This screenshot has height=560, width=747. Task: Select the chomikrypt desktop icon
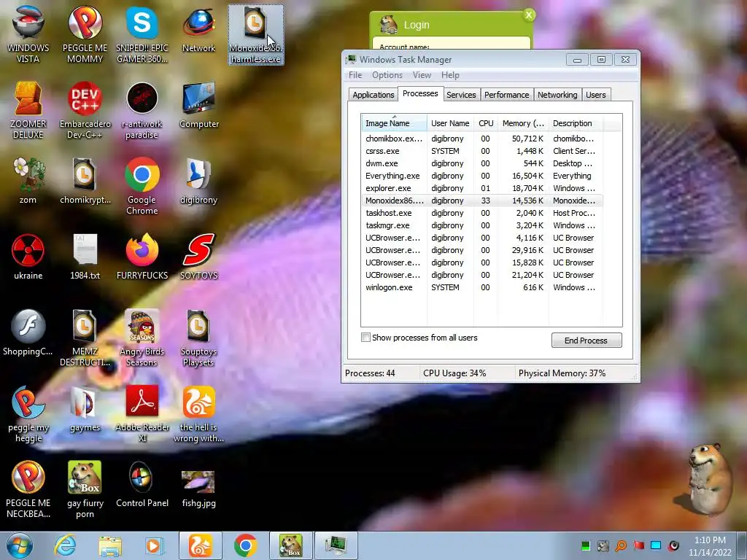pos(85,181)
